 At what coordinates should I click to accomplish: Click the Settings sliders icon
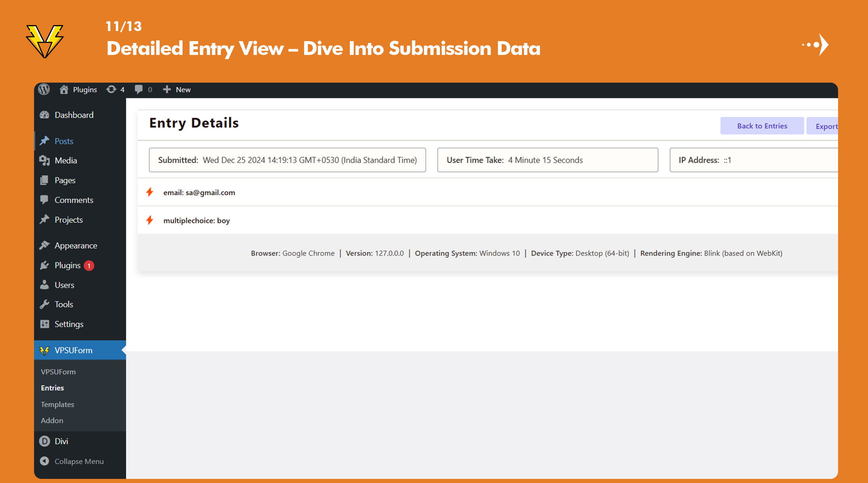(44, 324)
